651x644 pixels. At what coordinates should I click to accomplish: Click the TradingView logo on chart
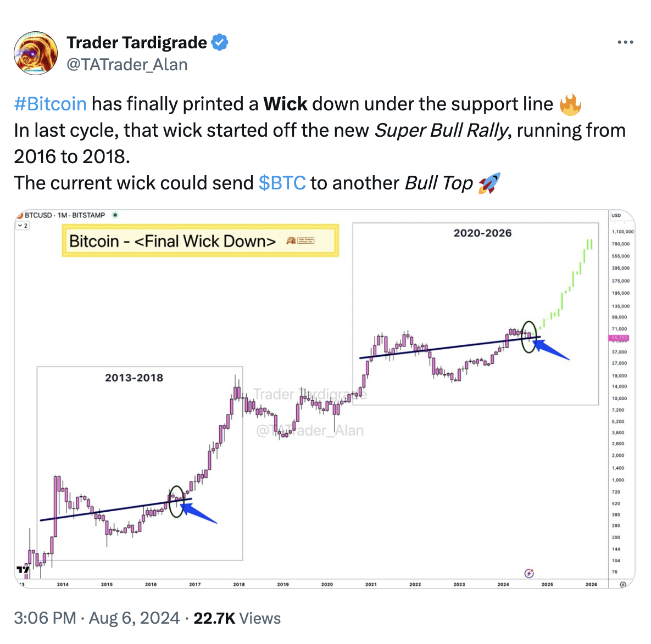point(23,570)
